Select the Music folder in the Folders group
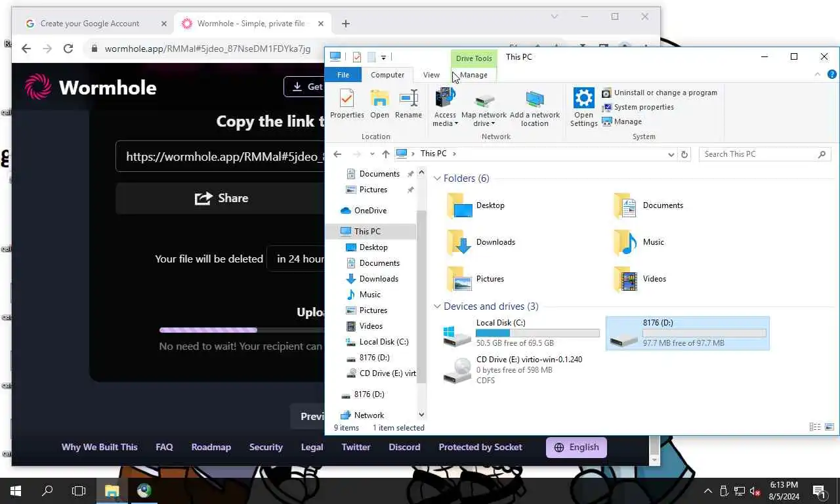The width and height of the screenshot is (840, 504). click(x=639, y=242)
